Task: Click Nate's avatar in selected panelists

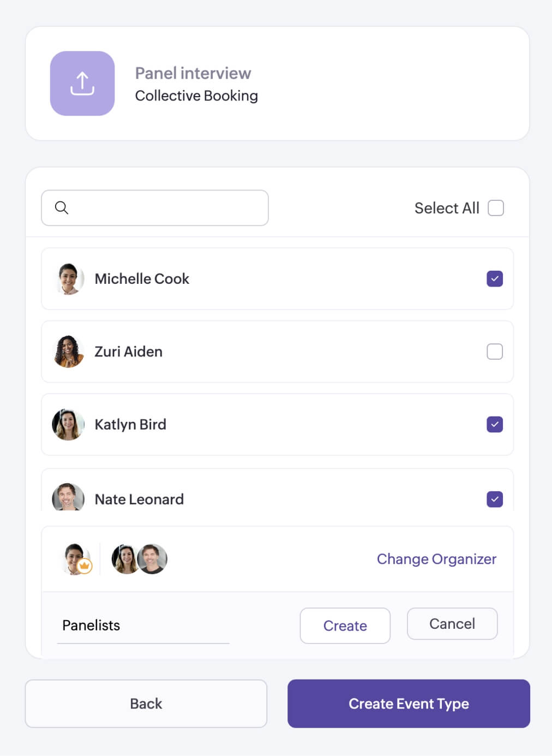Action: click(x=153, y=559)
